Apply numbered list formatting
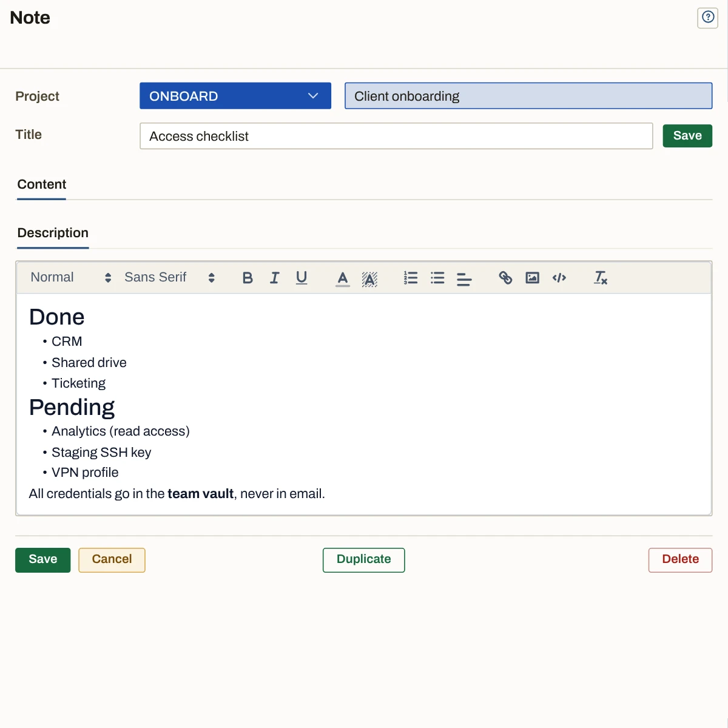The image size is (728, 728). (x=411, y=278)
